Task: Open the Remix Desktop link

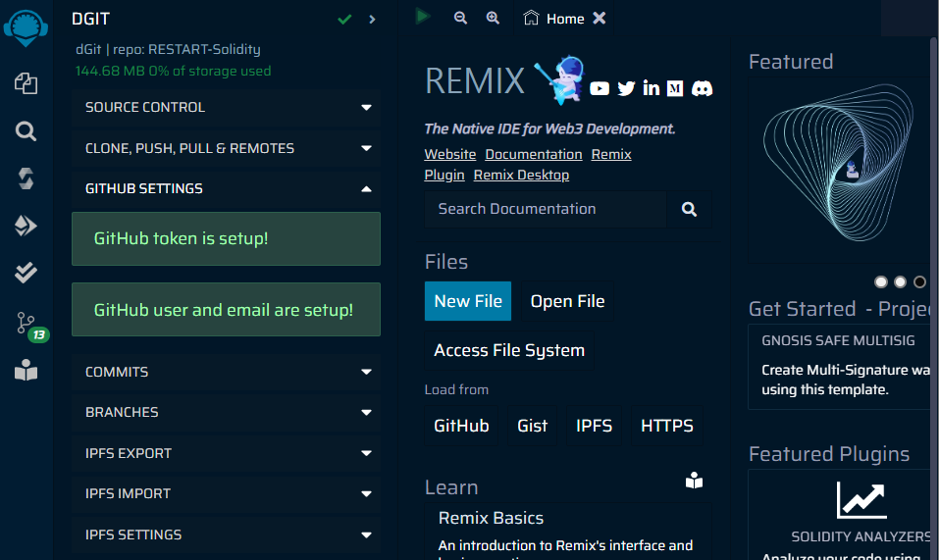Action: pyautogui.click(x=521, y=176)
